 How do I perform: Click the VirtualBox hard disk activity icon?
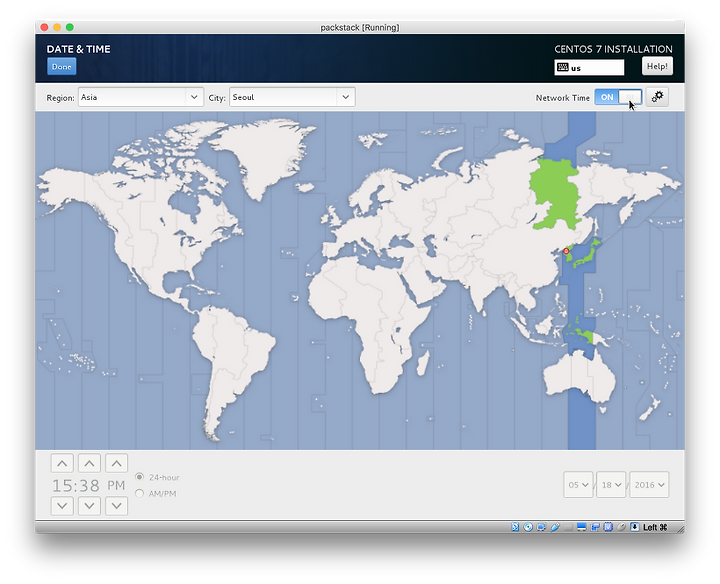(515, 527)
